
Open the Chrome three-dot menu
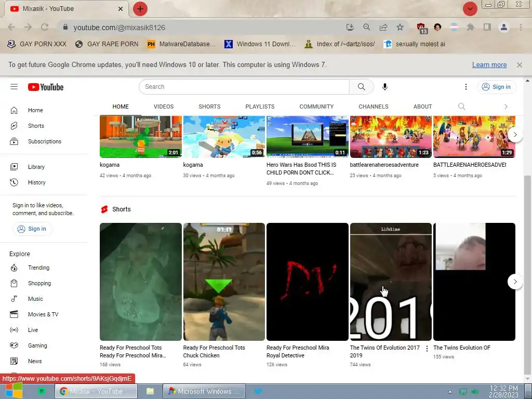(521, 27)
